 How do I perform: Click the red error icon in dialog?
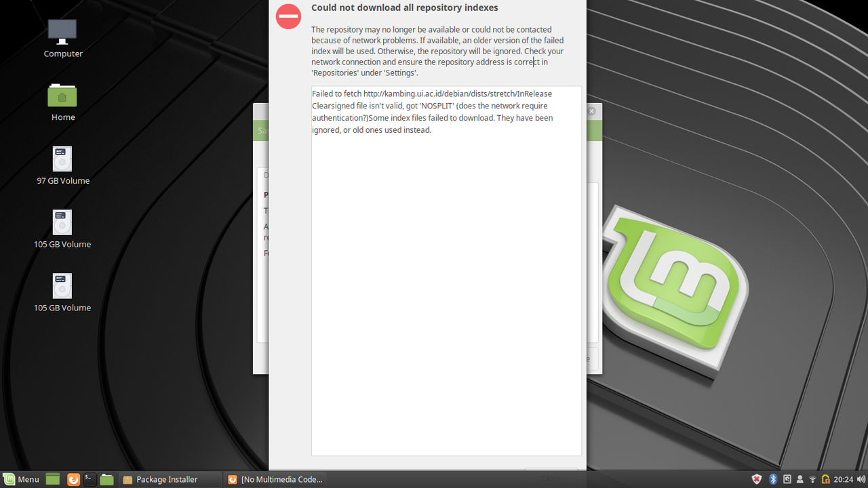288,16
